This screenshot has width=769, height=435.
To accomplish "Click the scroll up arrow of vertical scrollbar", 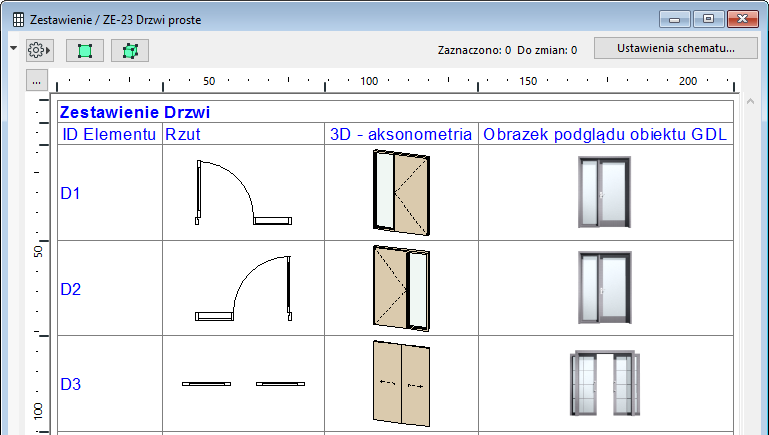I will 750,102.
